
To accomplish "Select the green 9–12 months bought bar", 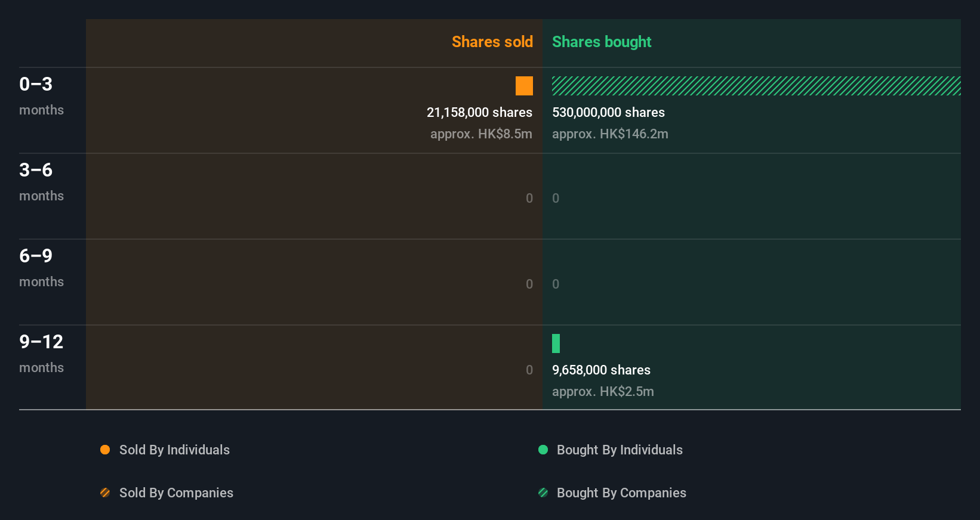I will point(556,343).
